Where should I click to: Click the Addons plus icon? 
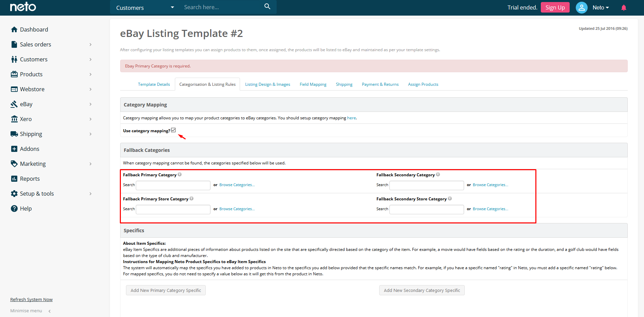pos(14,149)
